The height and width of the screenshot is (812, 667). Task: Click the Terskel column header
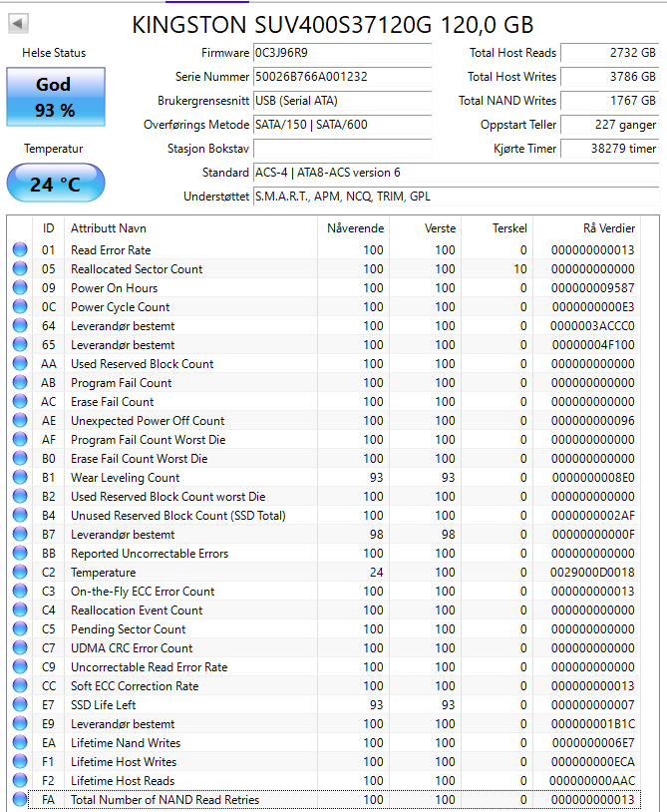pos(498,228)
